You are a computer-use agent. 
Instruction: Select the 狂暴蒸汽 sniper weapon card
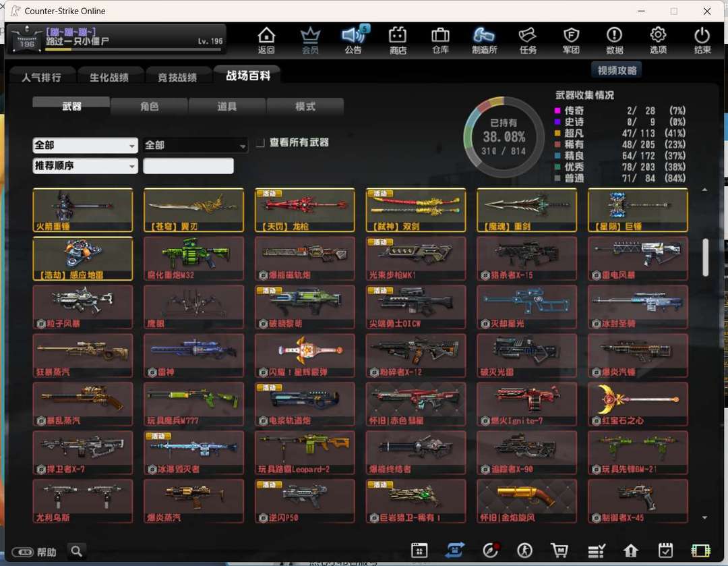tap(83, 356)
